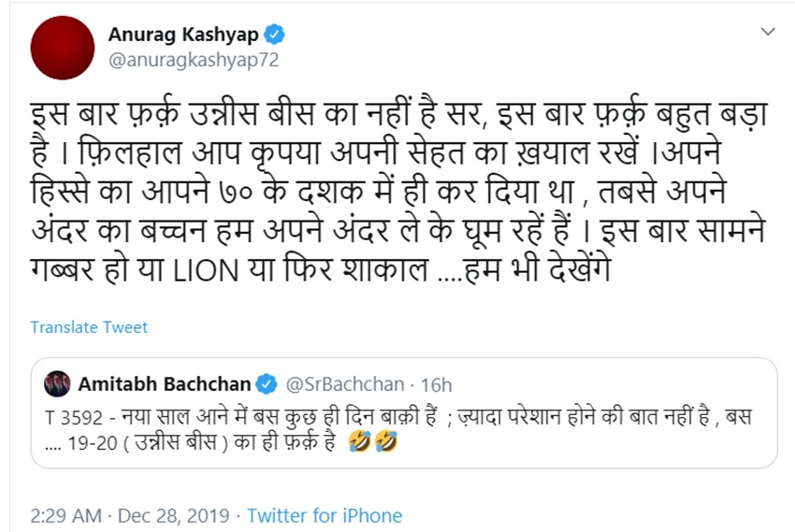This screenshot has height=532, width=795.
Task: Select the Amitabh Bachchan name in quote
Action: pos(165,384)
